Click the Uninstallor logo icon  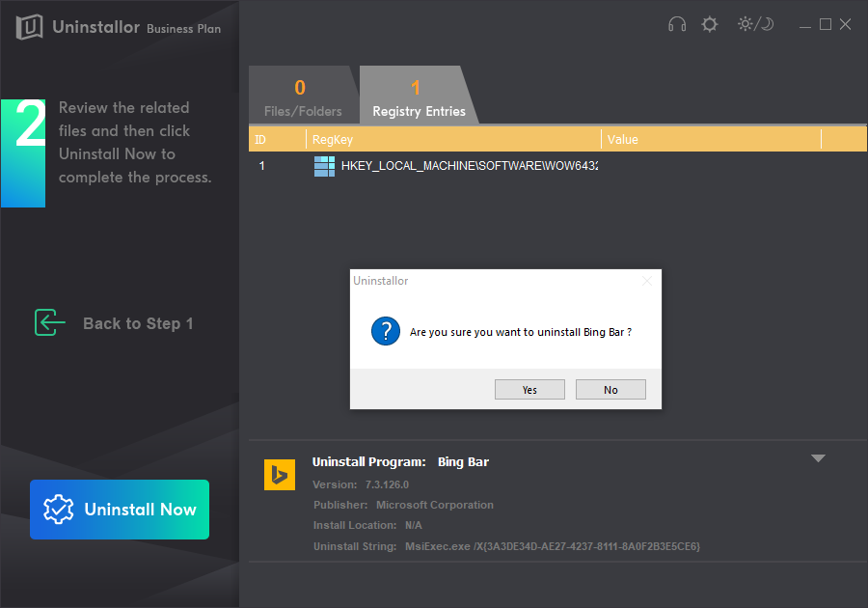point(29,27)
